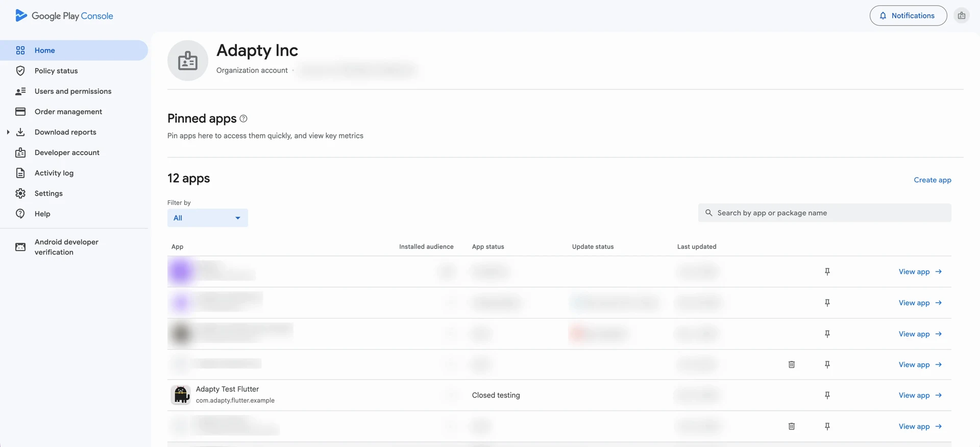Click Help question mark icon
The image size is (980, 447).
20,214
